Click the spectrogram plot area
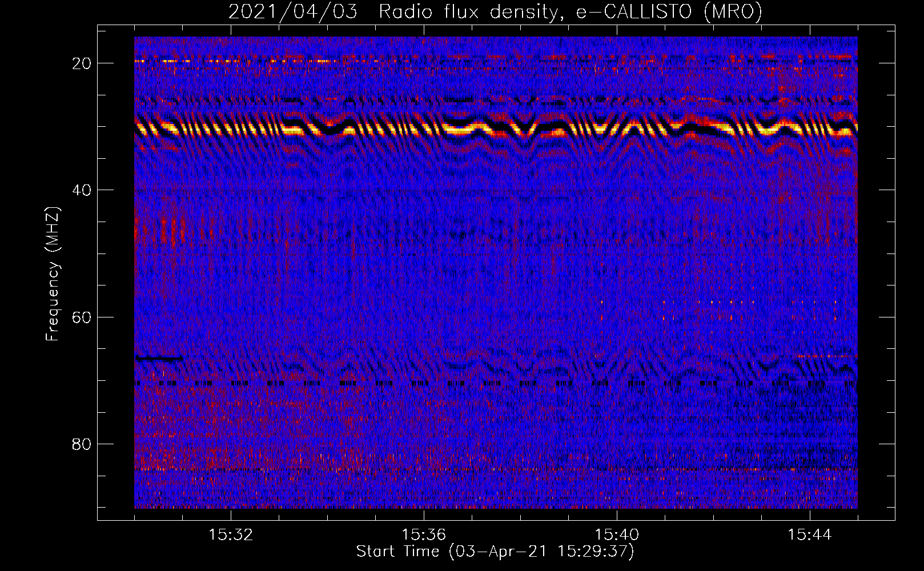Screen dimensions: 924x571 (x=496, y=272)
